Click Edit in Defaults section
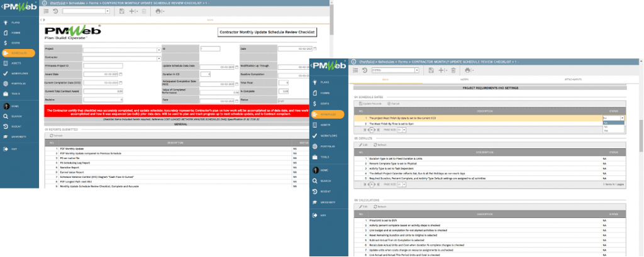Viewport: 644px width, 257px height. [364, 145]
